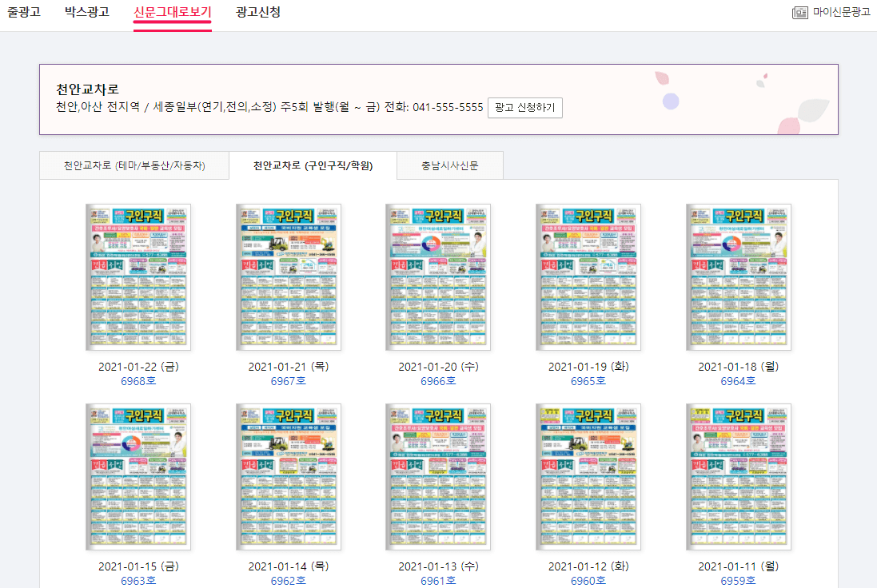
Task: Select the 천안교차로 (구인구직/학원) tab
Action: tap(313, 165)
